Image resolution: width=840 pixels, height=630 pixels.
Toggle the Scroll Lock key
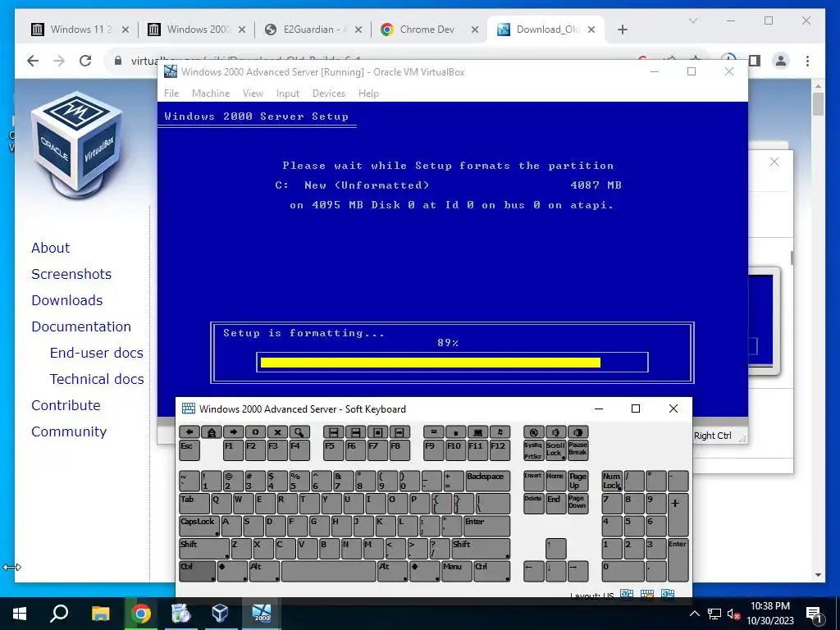(555, 450)
